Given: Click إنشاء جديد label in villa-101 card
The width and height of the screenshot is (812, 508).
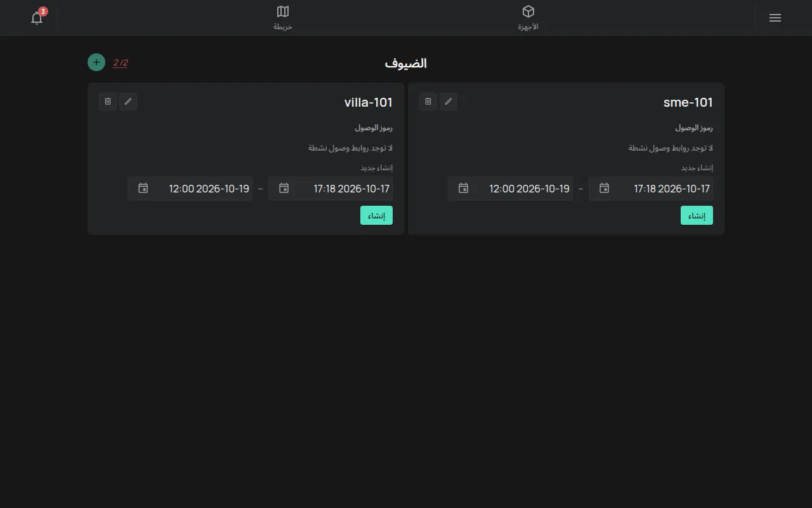Looking at the screenshot, I should [377, 168].
